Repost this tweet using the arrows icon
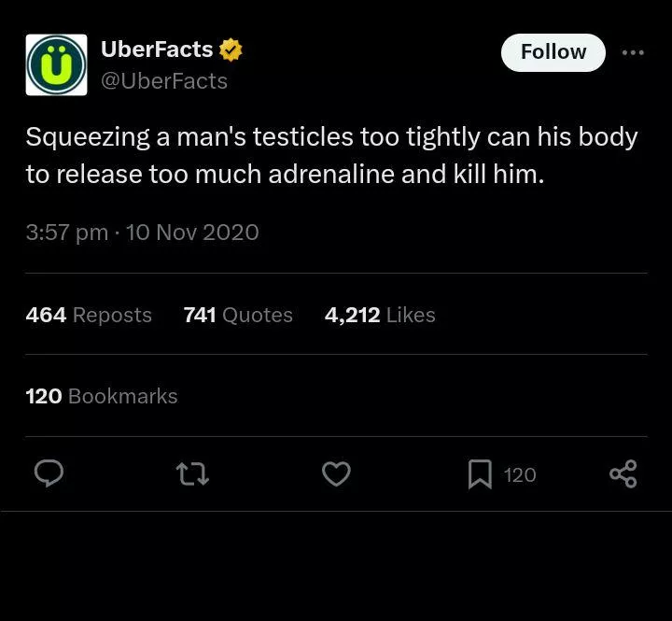Screen dimensions: 672x621 tap(193, 474)
